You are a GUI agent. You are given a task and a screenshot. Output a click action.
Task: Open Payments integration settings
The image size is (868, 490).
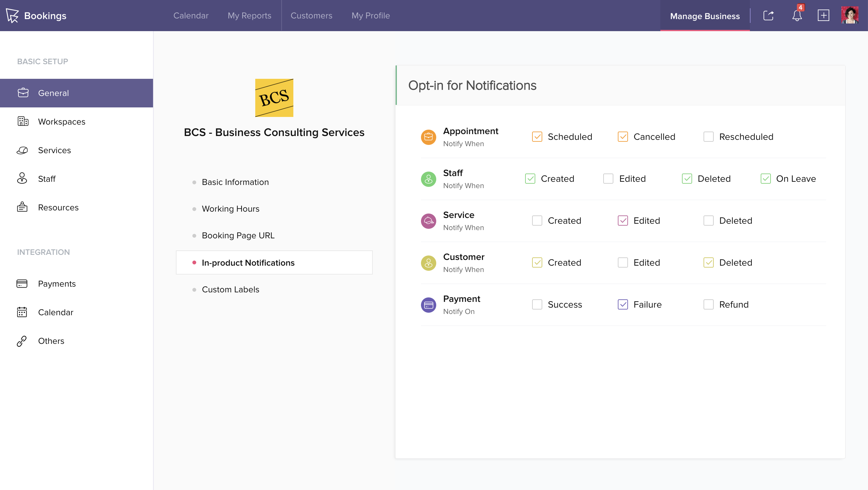point(57,284)
